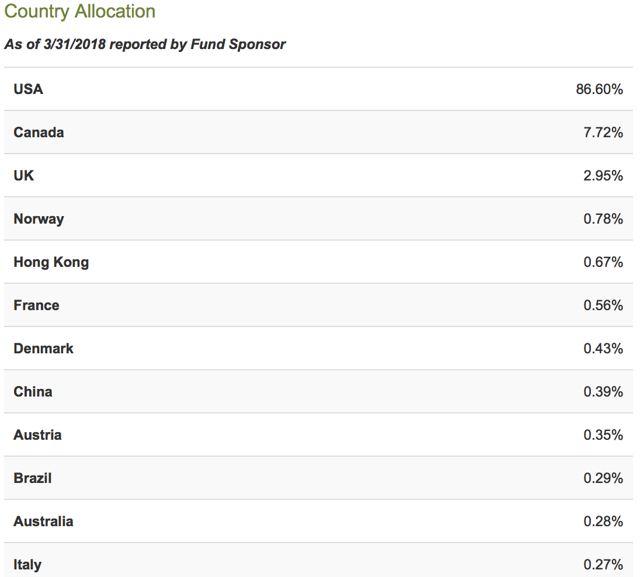The height and width of the screenshot is (577, 640).
Task: Select the UK row label
Action: tap(24, 175)
